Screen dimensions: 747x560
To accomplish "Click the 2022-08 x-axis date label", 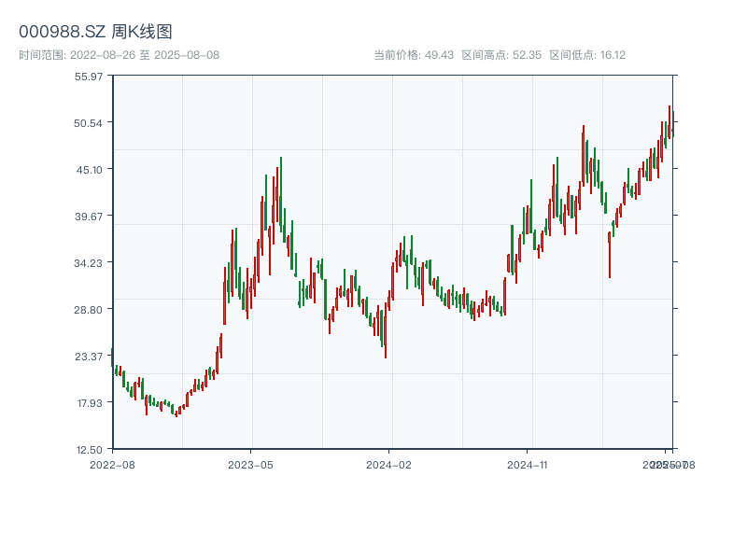I will (112, 464).
